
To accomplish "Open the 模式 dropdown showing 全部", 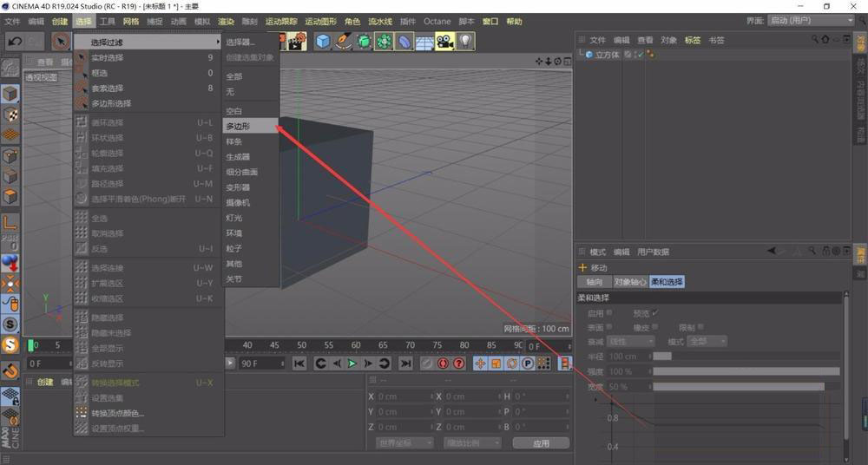I will click(x=707, y=342).
